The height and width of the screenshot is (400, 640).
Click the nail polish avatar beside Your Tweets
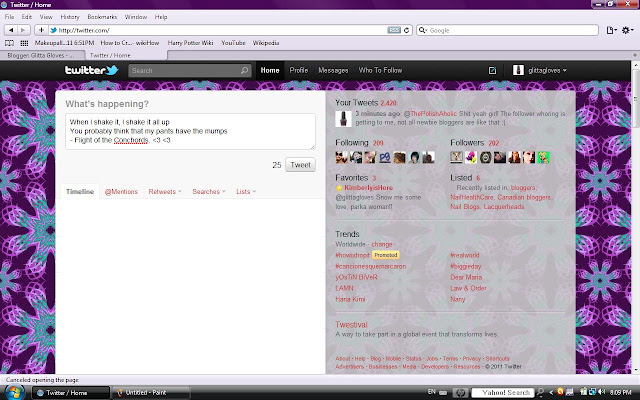[343, 118]
